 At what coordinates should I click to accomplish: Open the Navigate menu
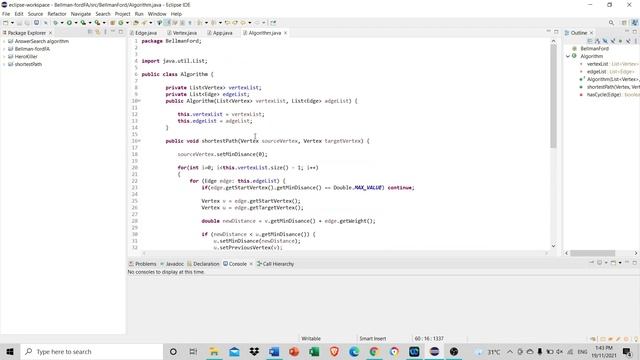81,14
